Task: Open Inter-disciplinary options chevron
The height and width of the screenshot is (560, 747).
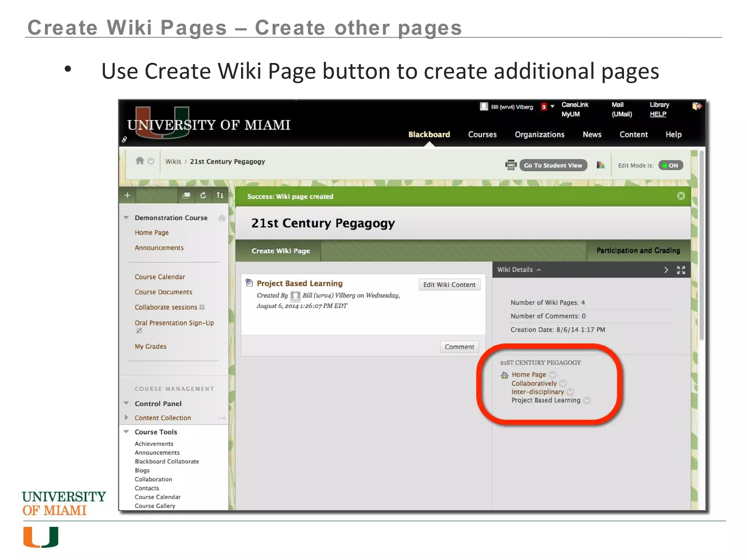Action: [570, 392]
